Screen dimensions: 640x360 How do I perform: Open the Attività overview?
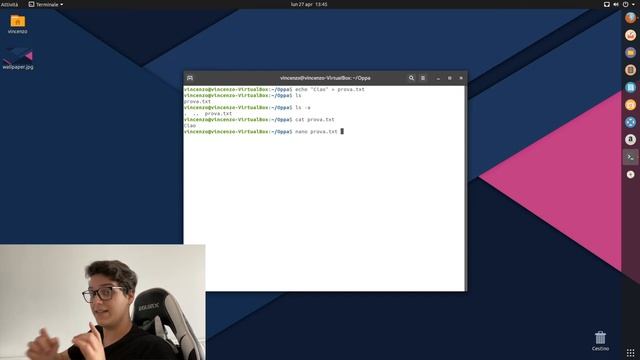[9, 4]
